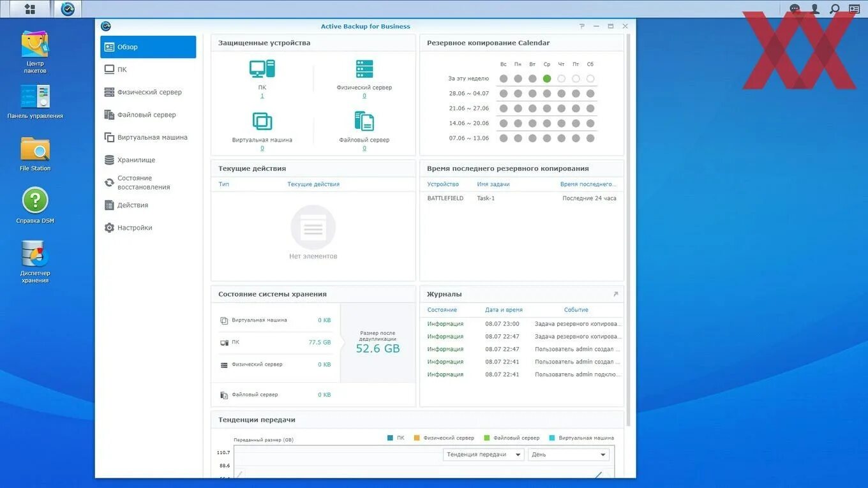Viewport: 868px width, 488px height.
Task: Click Wednesday green dot for this week
Action: coord(547,78)
